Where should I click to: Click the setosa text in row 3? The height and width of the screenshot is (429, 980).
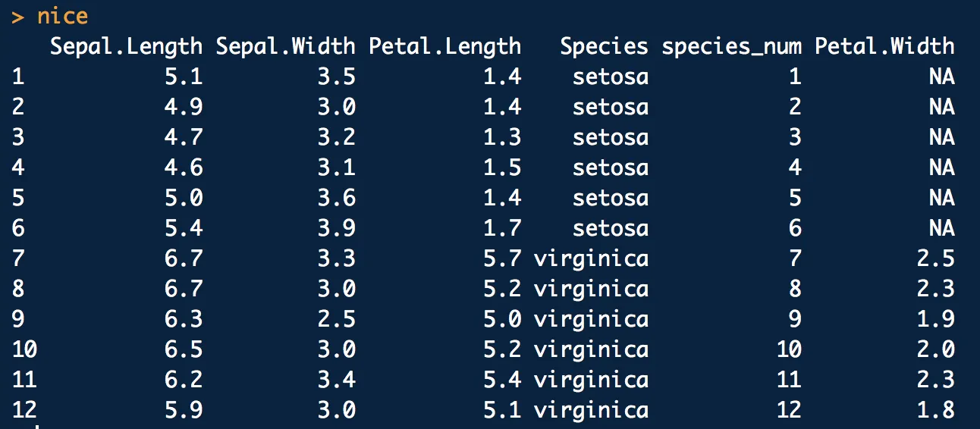click(611, 137)
